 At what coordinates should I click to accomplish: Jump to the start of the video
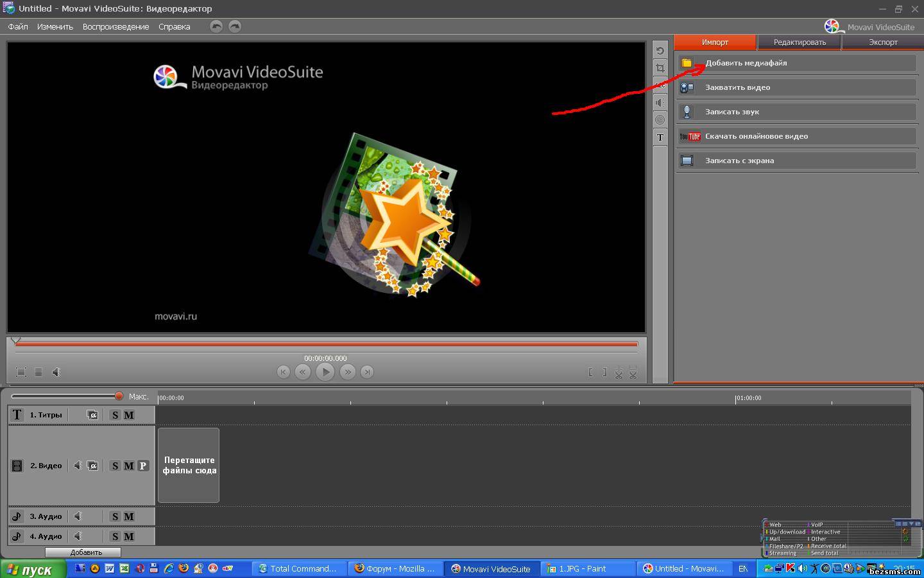283,372
